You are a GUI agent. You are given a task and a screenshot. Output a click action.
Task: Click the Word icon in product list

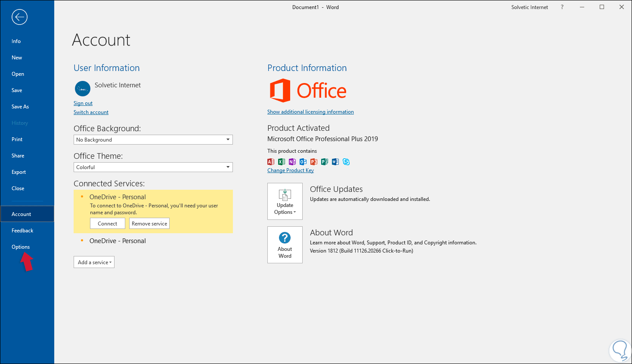(335, 162)
